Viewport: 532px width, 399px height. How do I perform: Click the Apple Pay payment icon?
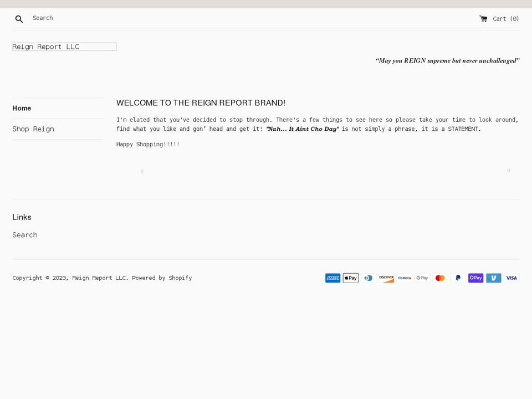click(350, 278)
